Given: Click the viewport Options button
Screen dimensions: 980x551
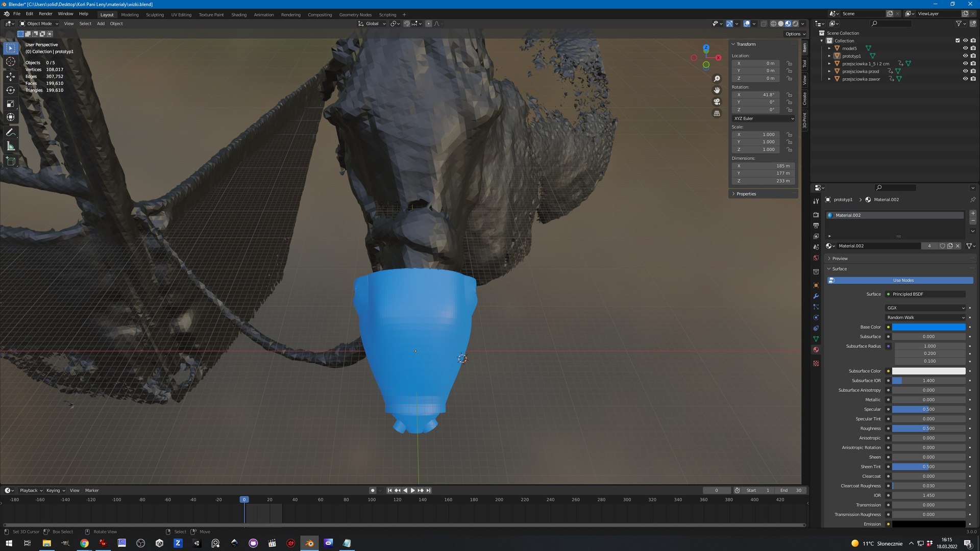Looking at the screenshot, I should (794, 34).
